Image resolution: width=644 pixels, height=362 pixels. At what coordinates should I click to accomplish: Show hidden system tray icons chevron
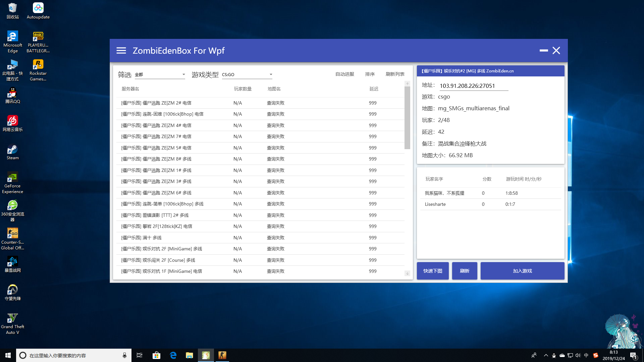[x=546, y=355]
